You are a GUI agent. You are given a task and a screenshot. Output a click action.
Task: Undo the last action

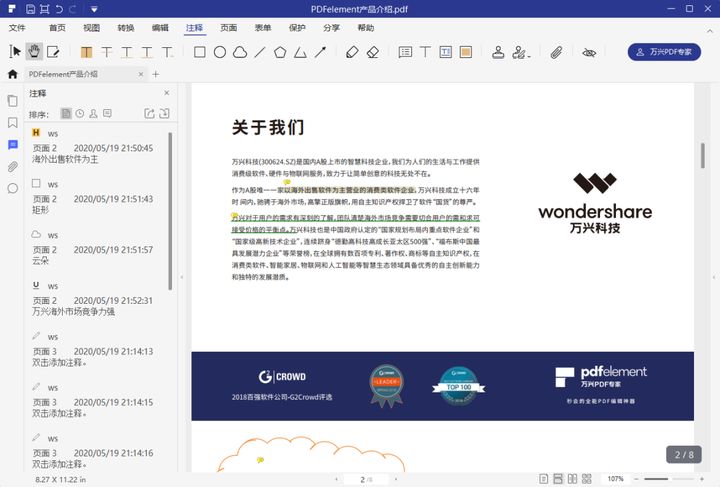[59, 9]
